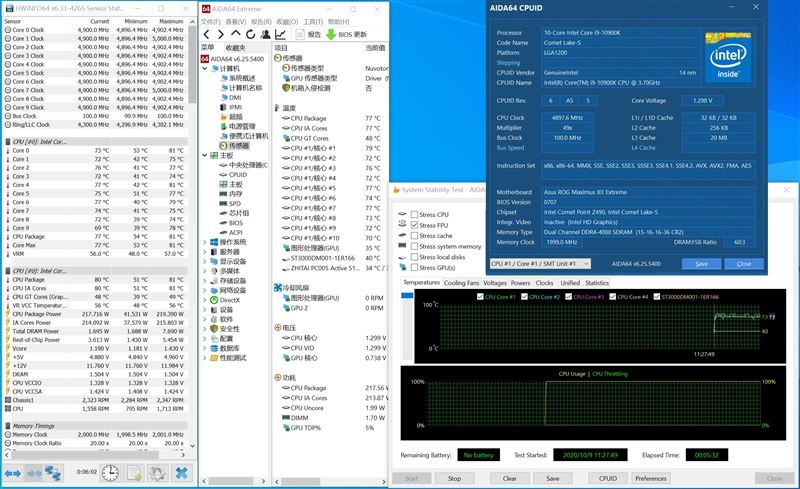Collapse the 计算机 tree node
The width and height of the screenshot is (800, 489).
(205, 68)
